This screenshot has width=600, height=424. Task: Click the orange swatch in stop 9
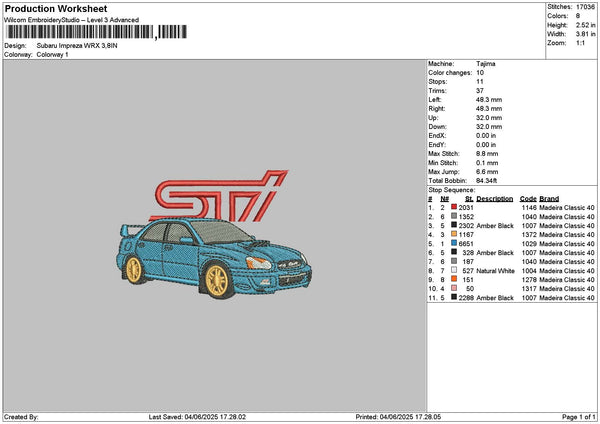point(454,279)
